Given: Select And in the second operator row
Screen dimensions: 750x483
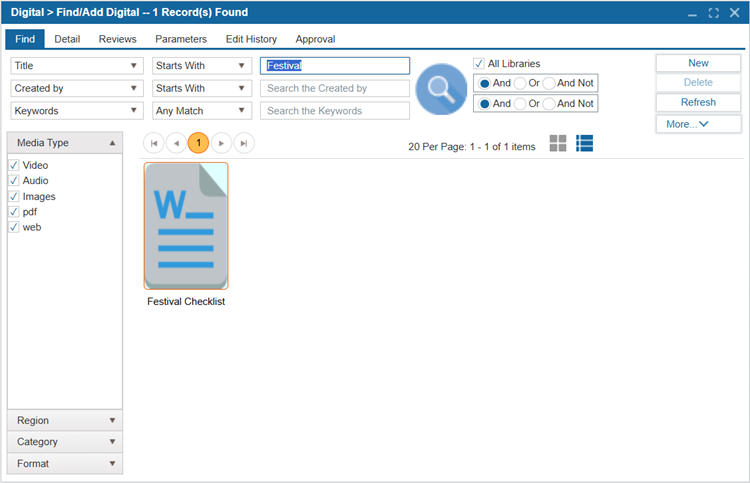Looking at the screenshot, I should click(485, 104).
